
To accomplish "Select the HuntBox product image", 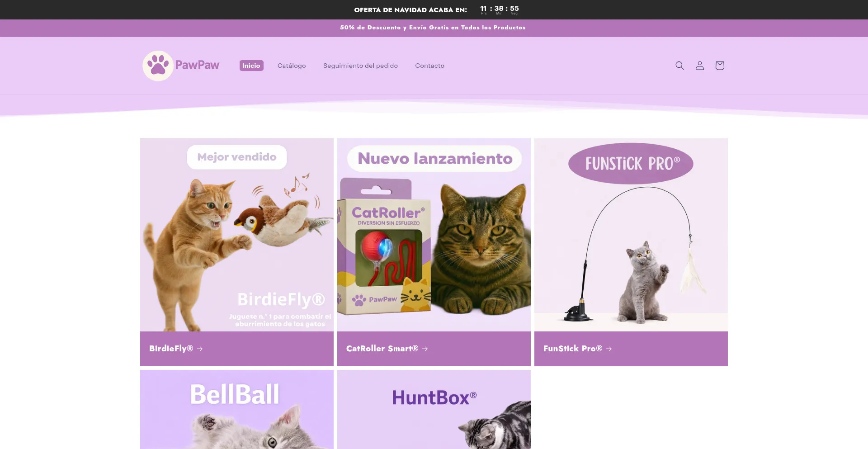I will click(434, 410).
